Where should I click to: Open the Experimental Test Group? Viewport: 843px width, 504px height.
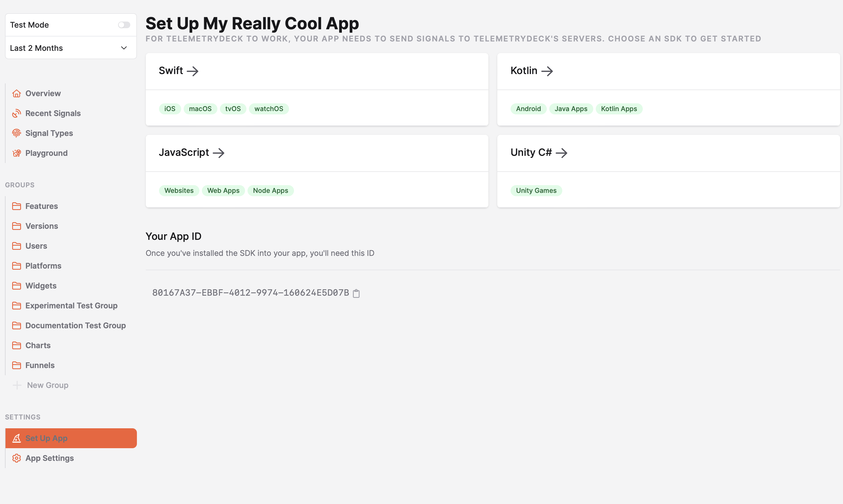[x=71, y=306]
